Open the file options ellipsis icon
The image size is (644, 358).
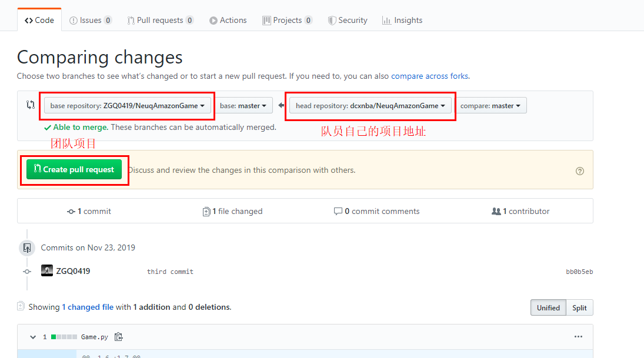click(x=578, y=336)
